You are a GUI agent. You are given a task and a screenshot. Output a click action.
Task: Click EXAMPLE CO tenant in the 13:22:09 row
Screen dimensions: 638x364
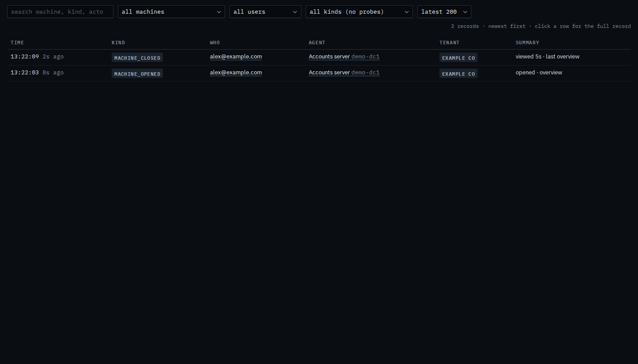(459, 58)
